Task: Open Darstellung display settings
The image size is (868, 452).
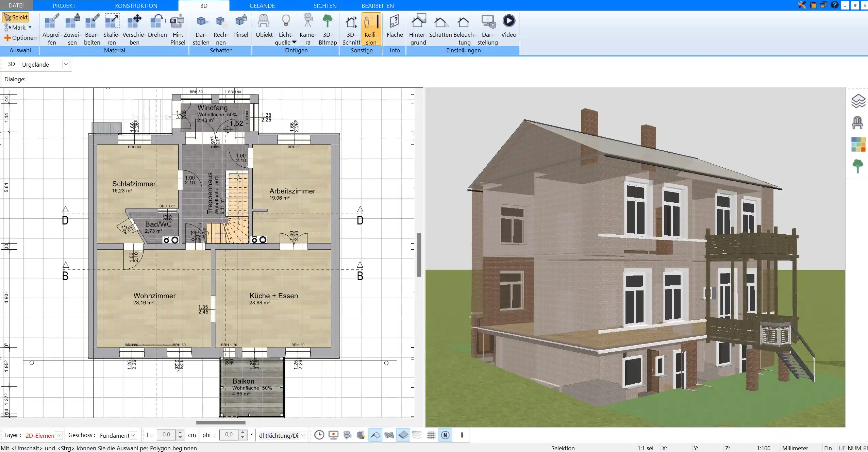Action: point(487,30)
